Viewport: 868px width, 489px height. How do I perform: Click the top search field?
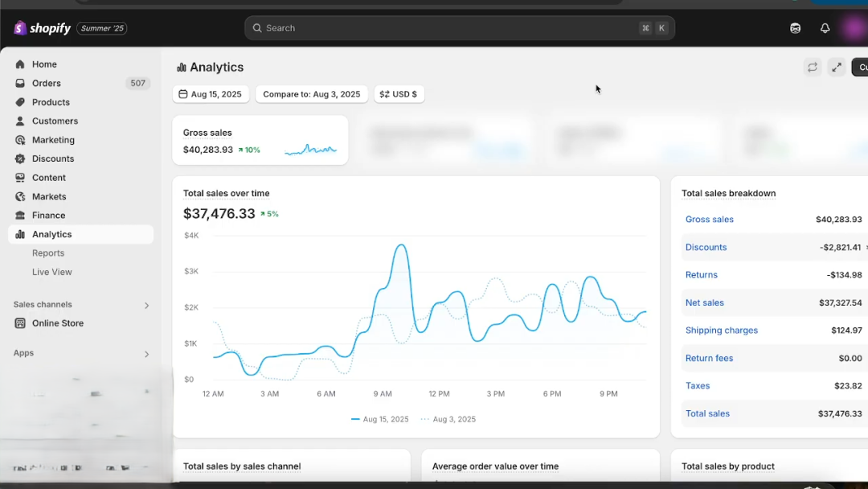[450, 28]
